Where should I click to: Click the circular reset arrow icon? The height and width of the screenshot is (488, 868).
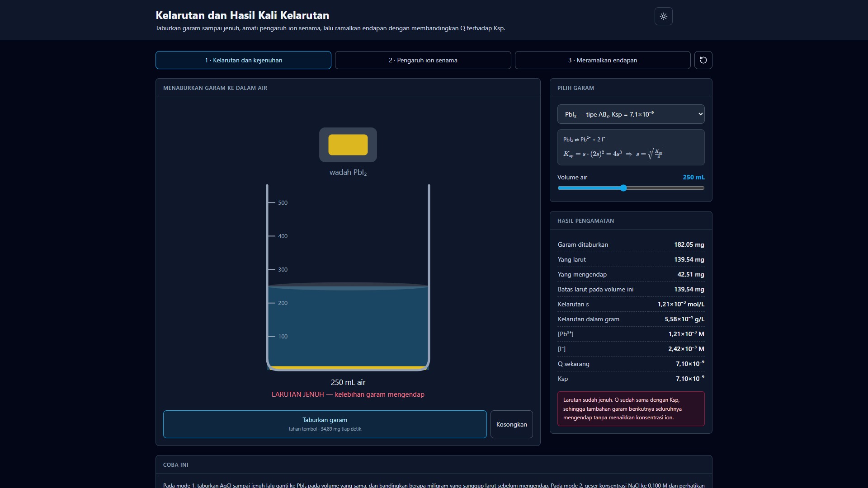point(703,60)
